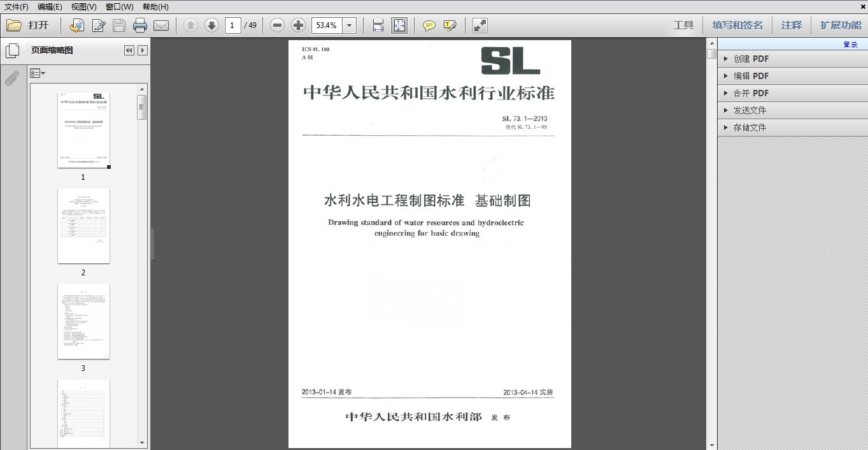The width and height of the screenshot is (868, 450).
Task: Open the Help (帮助) menu
Action: tap(155, 6)
